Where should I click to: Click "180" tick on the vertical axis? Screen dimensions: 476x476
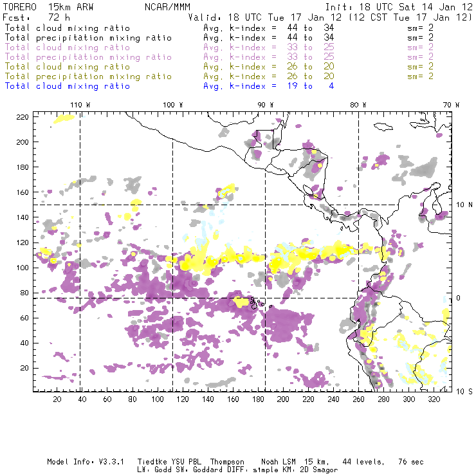[23, 167]
